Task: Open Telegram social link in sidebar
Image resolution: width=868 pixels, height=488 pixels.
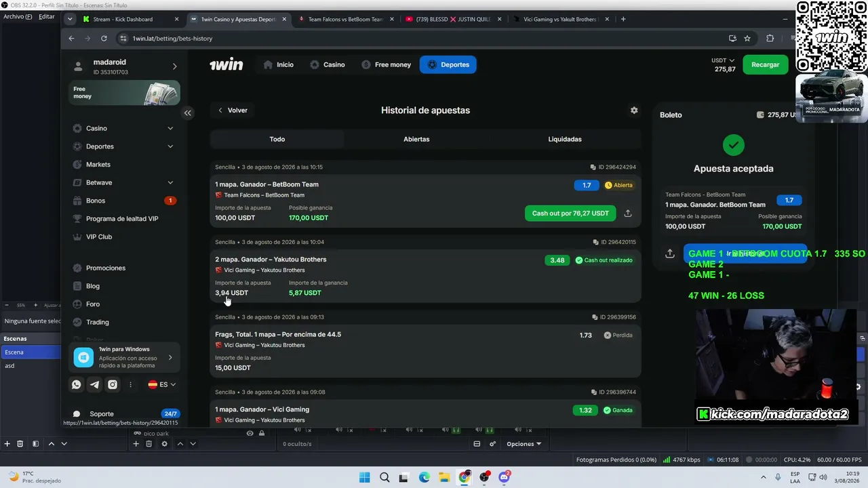Action: click(95, 384)
